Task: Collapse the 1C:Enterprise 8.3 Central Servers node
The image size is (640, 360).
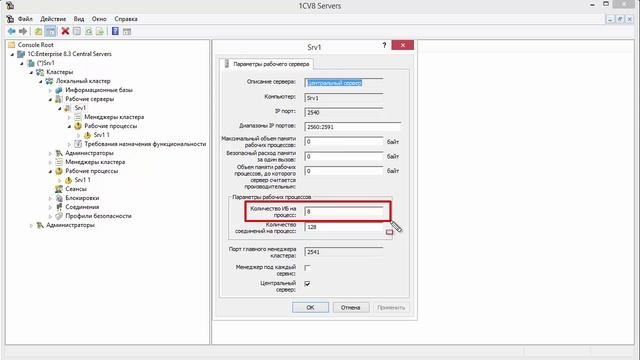Action: 12,54
